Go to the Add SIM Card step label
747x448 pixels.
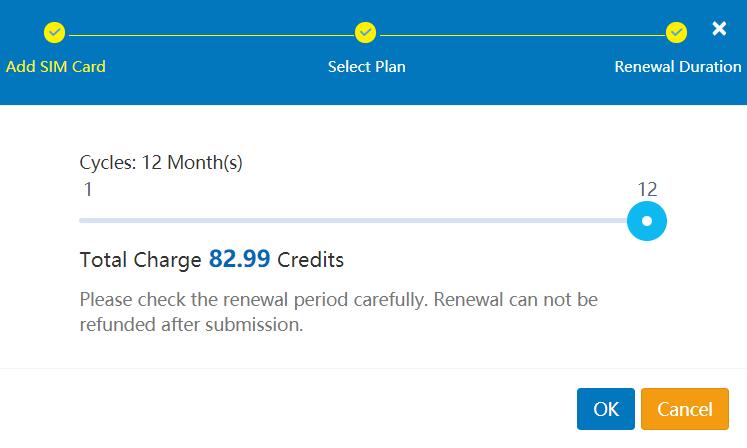[x=56, y=66]
